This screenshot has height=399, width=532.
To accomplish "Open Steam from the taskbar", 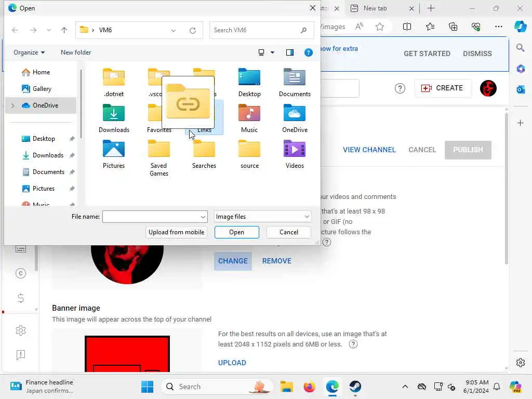I will tap(355, 387).
